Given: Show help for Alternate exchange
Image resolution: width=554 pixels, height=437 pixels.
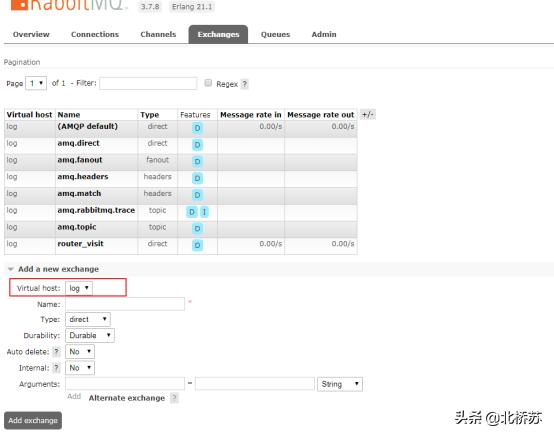Looking at the screenshot, I should pos(174,398).
